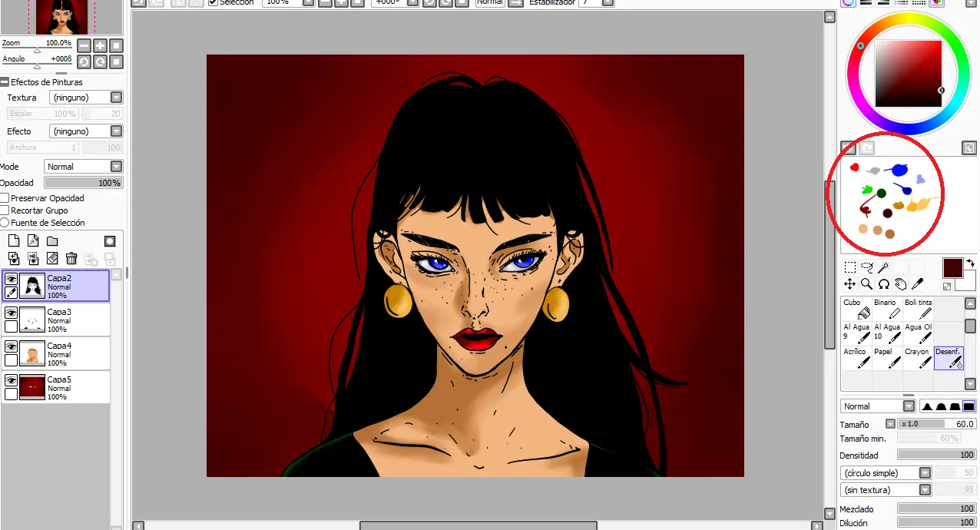Select the Zoom magnifier tool
Image resolution: width=980 pixels, height=530 pixels.
pyautogui.click(x=867, y=284)
